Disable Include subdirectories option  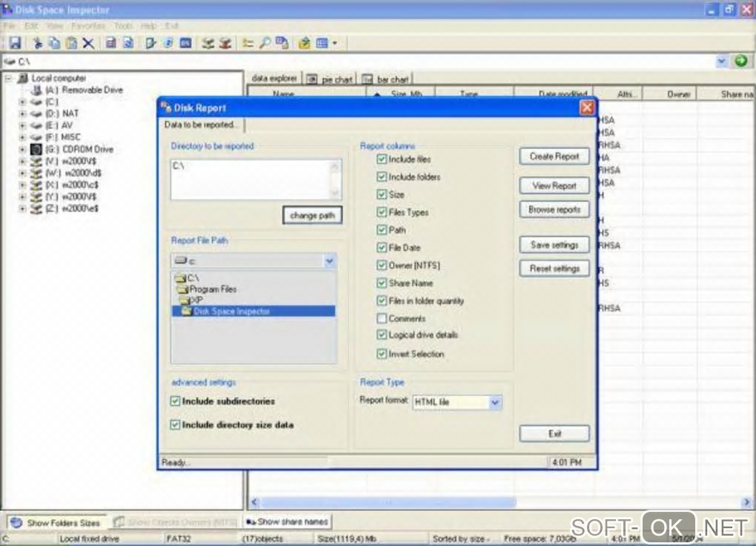tap(175, 401)
